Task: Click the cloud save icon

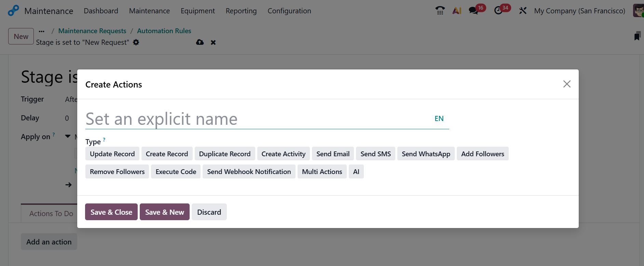Action: pyautogui.click(x=200, y=42)
